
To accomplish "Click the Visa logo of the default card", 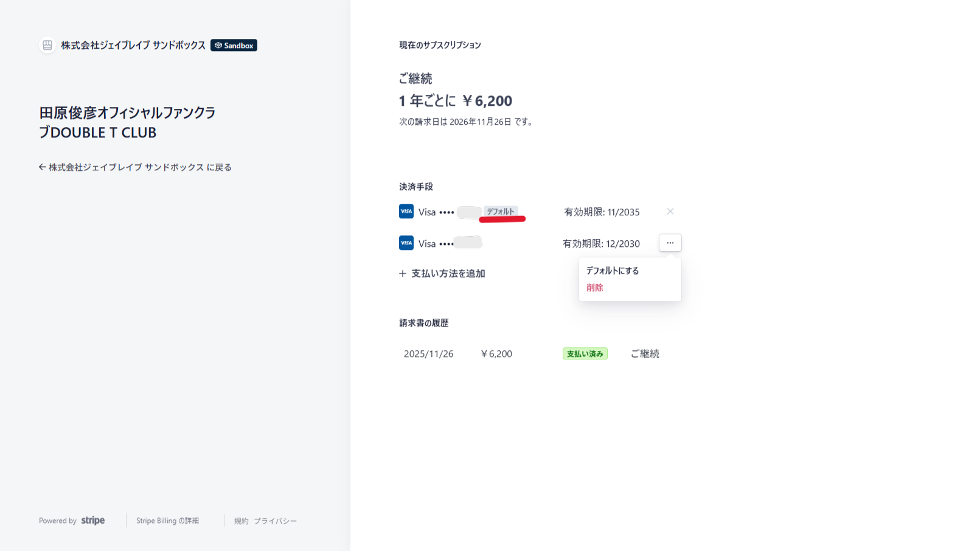I will click(406, 211).
